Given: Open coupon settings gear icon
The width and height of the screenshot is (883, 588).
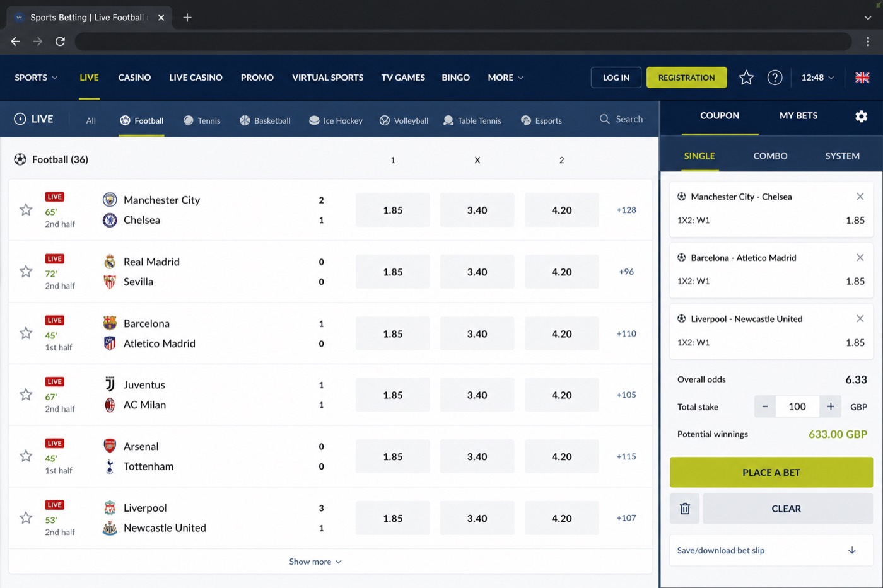Looking at the screenshot, I should click(x=861, y=117).
